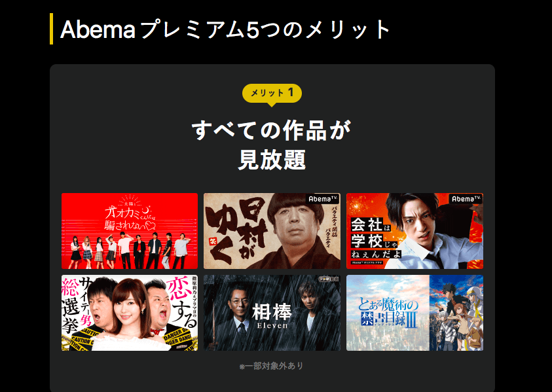Open the オオカミくんには騙されない thumbnail
This screenshot has height=392, width=552.
[x=130, y=231]
